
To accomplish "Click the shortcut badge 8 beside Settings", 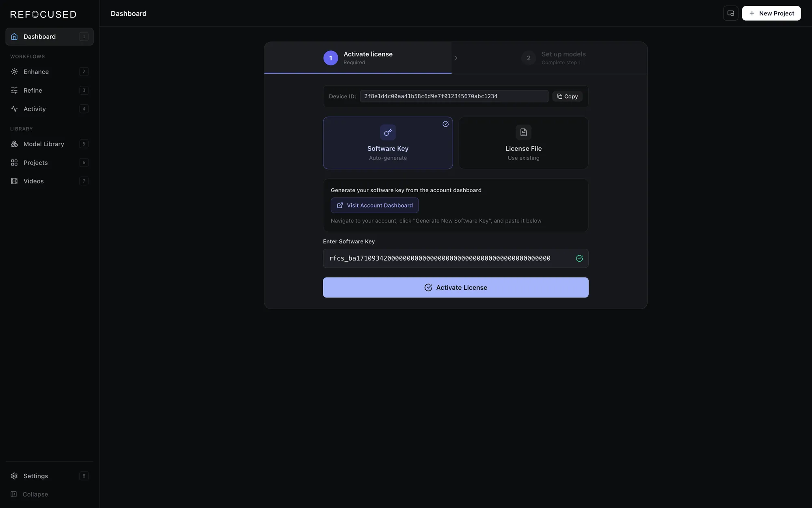I will coord(84,476).
